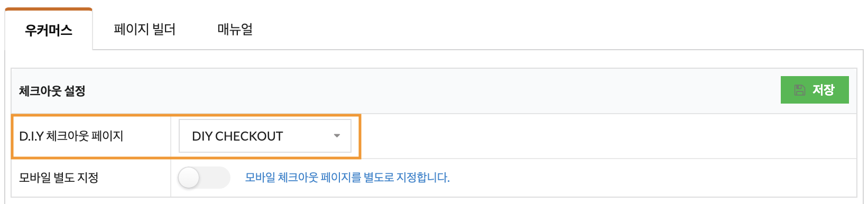The height and width of the screenshot is (204, 868).
Task: Open the 매뉴얼 tab
Action: click(235, 29)
